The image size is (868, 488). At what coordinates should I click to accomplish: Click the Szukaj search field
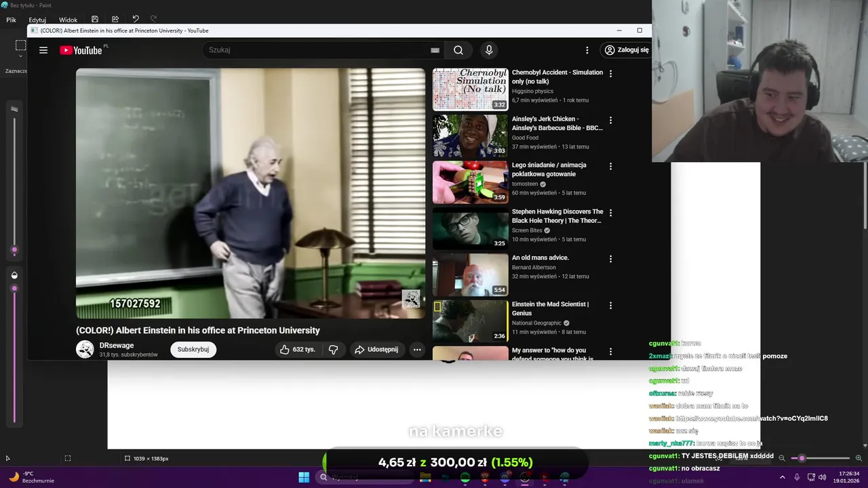coord(315,50)
